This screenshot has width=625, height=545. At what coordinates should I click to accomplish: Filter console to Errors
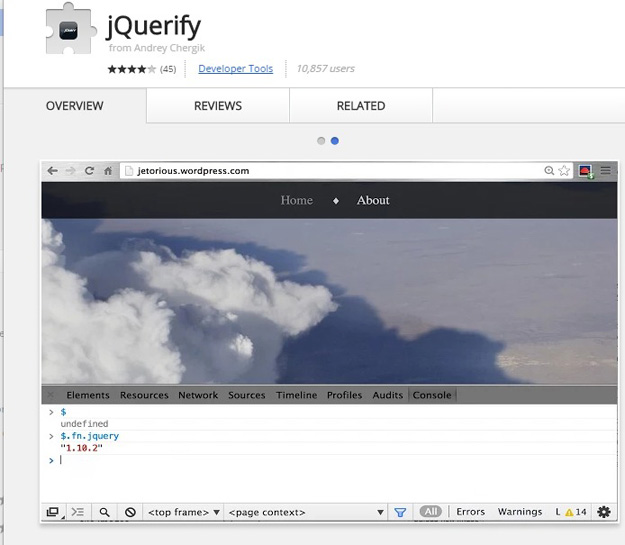470,512
